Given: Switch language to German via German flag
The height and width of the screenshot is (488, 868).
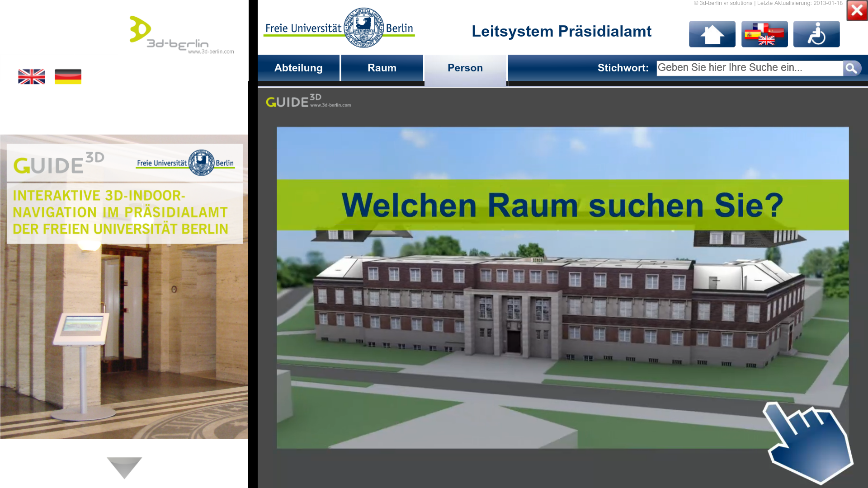Looking at the screenshot, I should (x=68, y=76).
